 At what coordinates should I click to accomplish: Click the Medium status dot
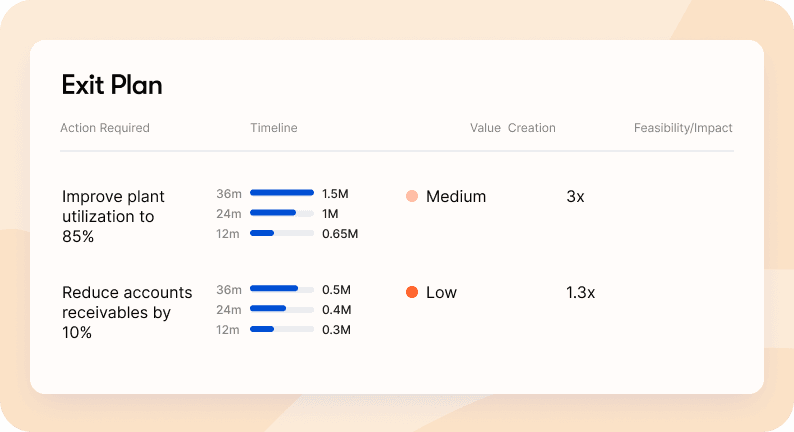(412, 197)
